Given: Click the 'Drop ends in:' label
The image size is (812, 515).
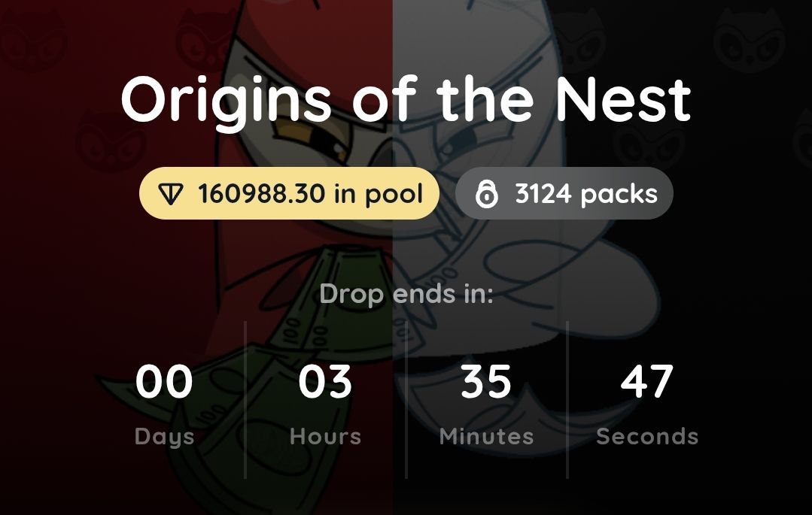Looking at the screenshot, I should (406, 293).
